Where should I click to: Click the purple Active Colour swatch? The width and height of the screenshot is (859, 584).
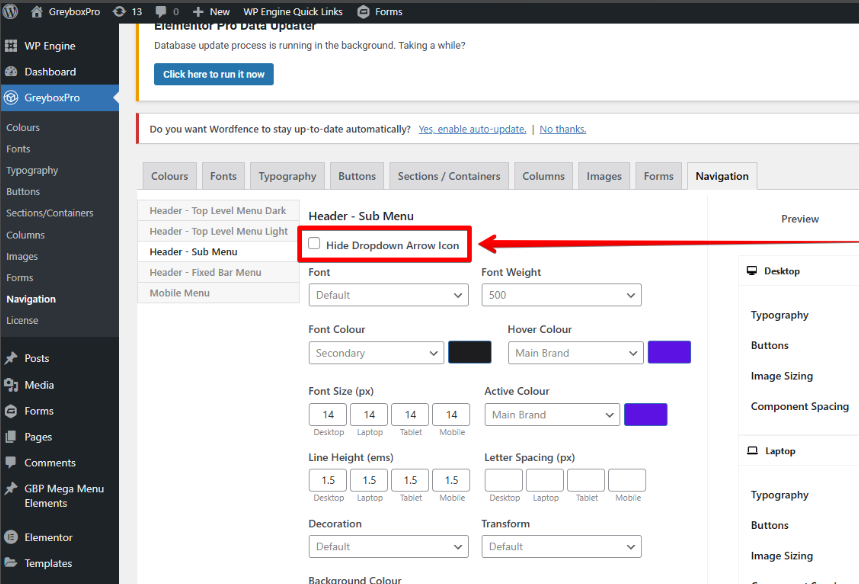coord(645,414)
